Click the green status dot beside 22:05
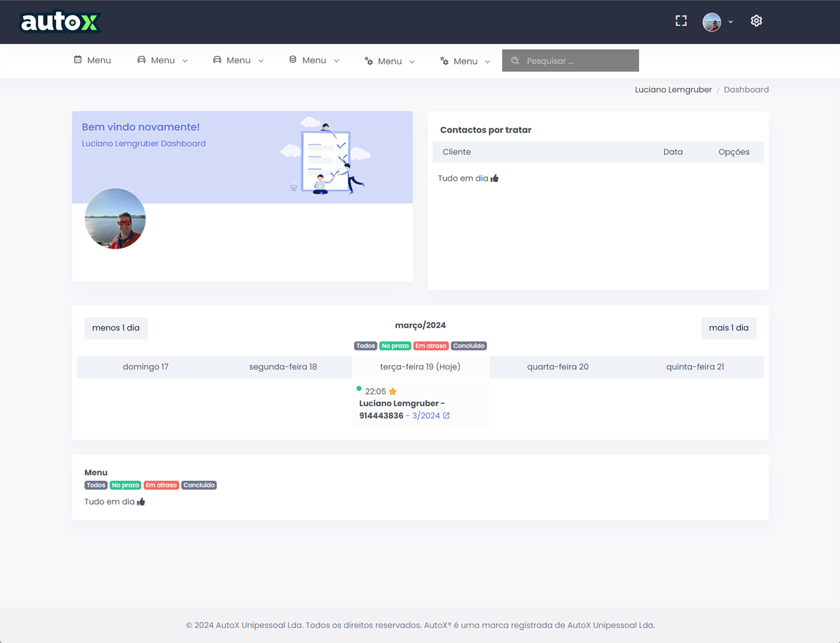Screen dimensions: 840x643 click(359, 389)
